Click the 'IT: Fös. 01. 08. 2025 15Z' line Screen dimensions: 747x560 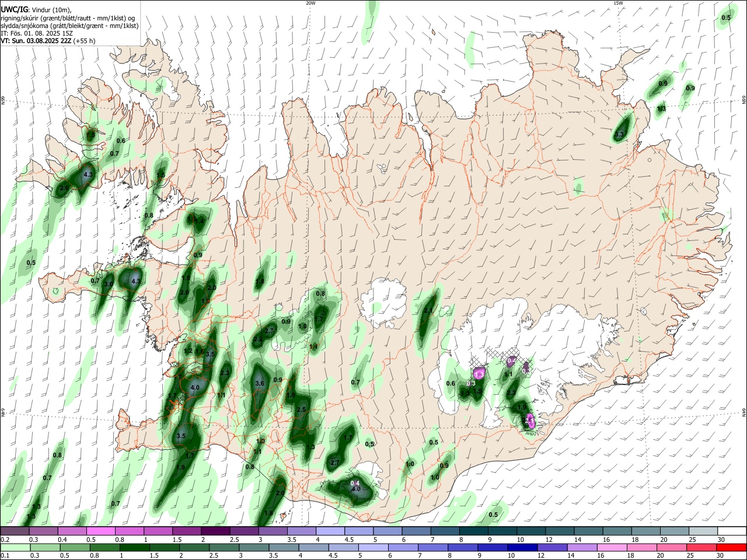pos(37,33)
